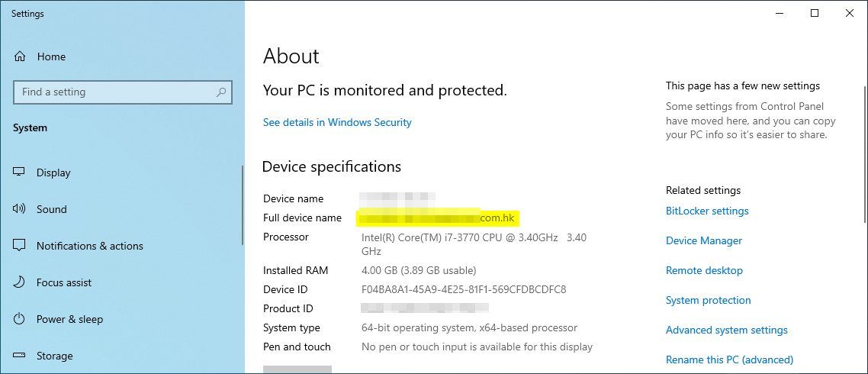The height and width of the screenshot is (374, 868).
Task: Open Advanced system settings link
Action: [x=726, y=330]
